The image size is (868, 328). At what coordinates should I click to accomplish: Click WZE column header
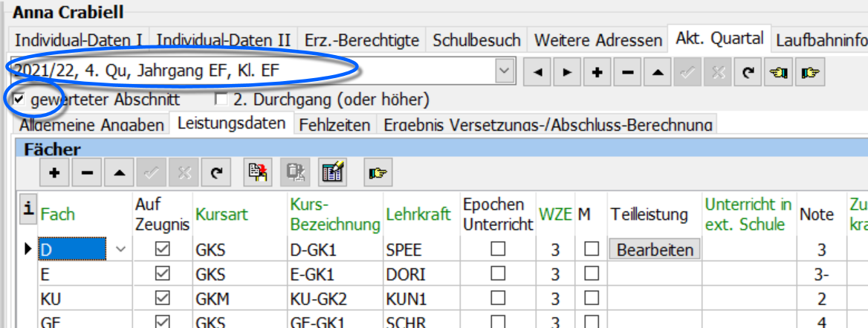555,215
